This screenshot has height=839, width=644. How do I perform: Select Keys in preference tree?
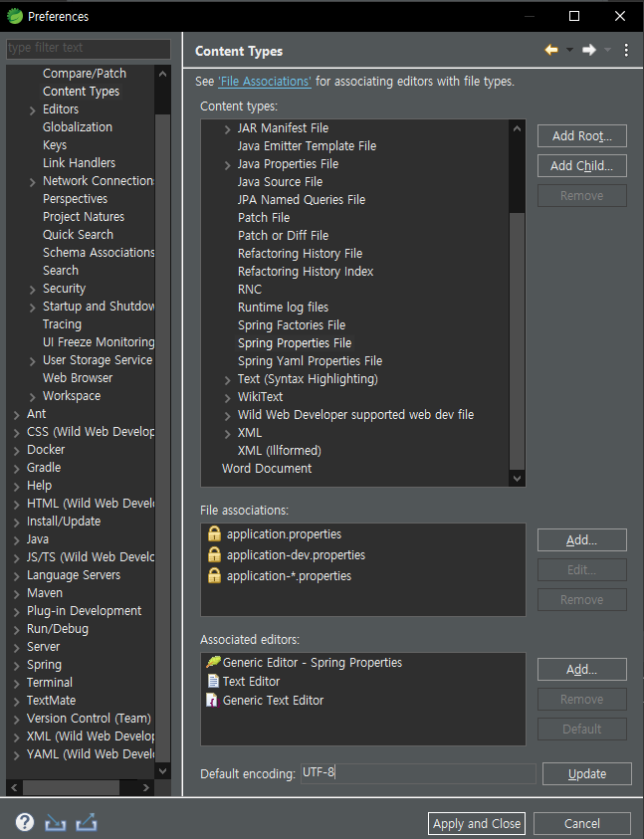tap(55, 145)
